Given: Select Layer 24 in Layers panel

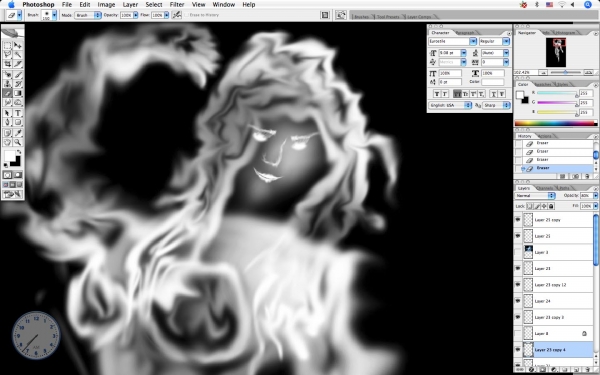Looking at the screenshot, I should tap(558, 301).
